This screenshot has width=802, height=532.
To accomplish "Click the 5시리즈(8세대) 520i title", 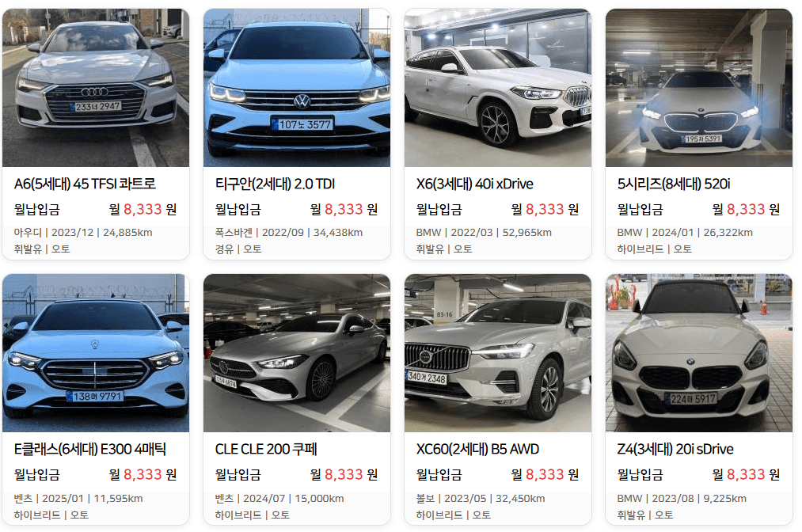I will click(674, 184).
